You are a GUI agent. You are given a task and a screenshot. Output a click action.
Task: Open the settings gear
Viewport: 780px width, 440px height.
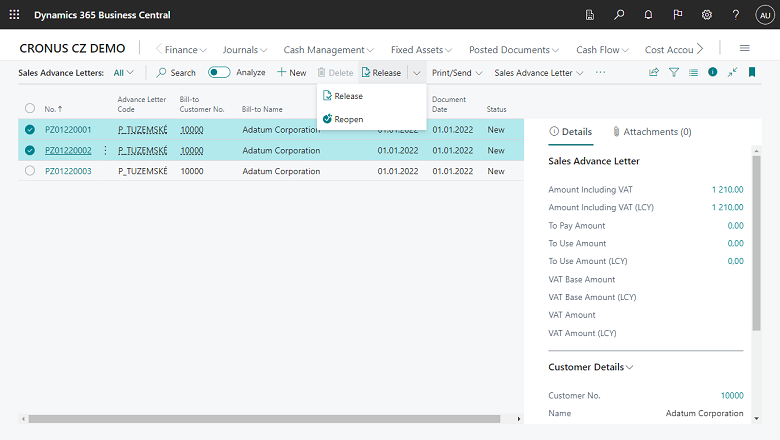706,15
